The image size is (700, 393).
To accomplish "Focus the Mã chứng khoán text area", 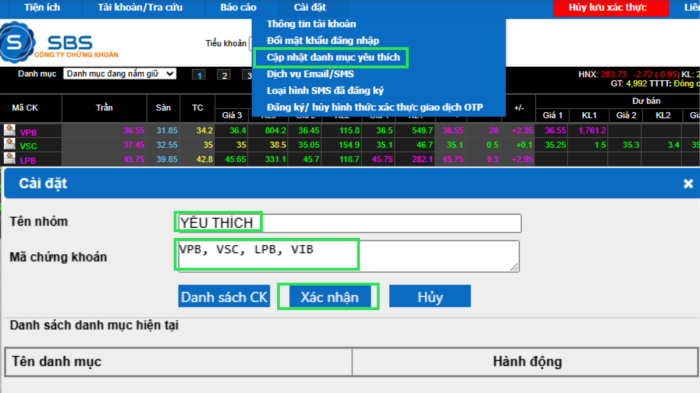I will tap(348, 256).
